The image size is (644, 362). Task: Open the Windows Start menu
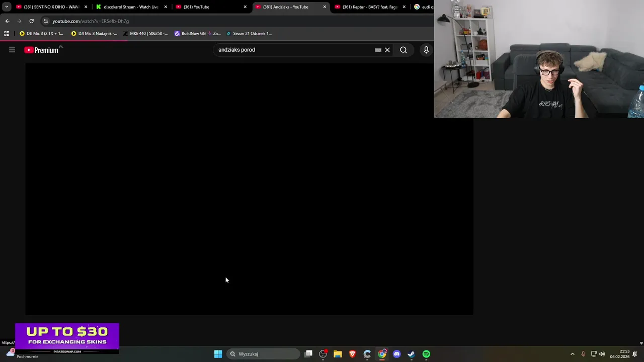(x=218, y=354)
